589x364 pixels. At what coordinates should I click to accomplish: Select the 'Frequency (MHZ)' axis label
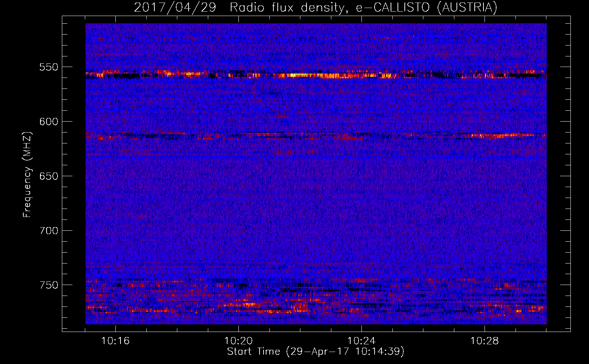[x=27, y=175]
